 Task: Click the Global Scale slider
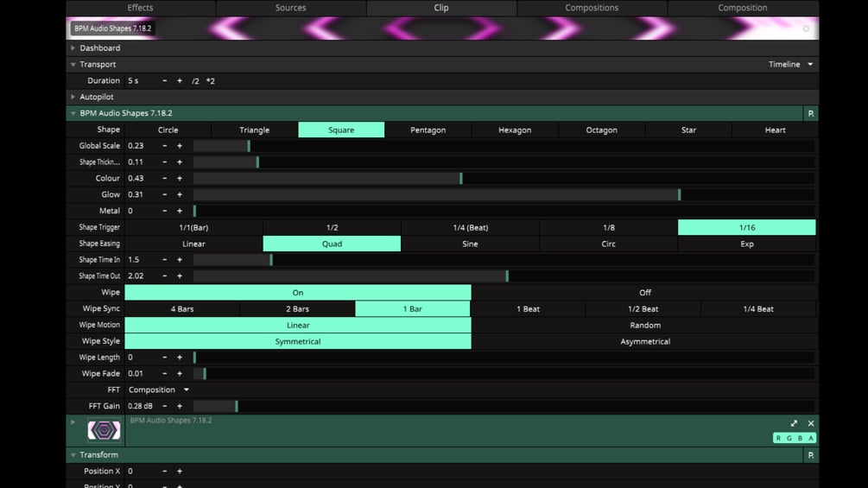[504, 145]
